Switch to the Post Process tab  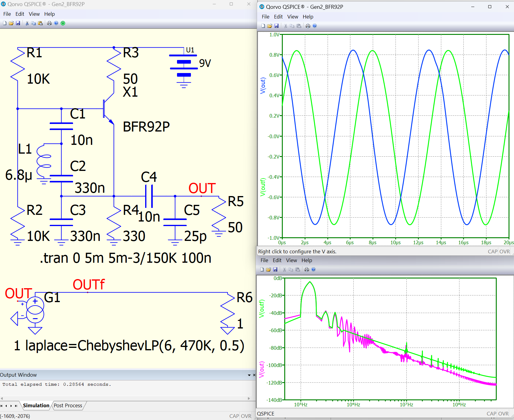tap(68, 405)
